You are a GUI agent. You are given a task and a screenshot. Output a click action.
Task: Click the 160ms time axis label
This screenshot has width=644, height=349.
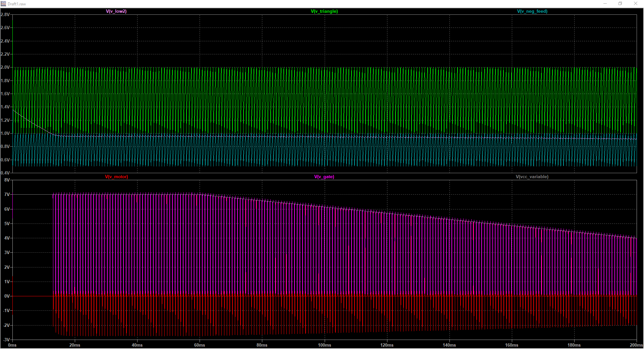pyautogui.click(x=512, y=345)
